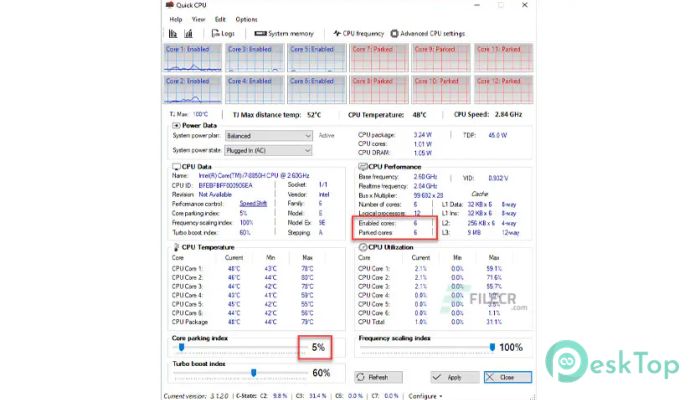
Task: Open Advanced CPU settings
Action: coord(428,33)
